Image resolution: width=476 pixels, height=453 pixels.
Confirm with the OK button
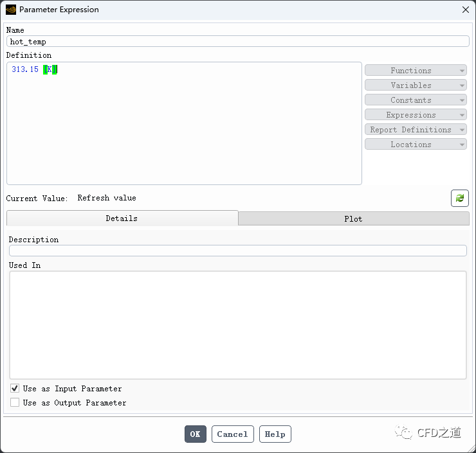(x=195, y=434)
